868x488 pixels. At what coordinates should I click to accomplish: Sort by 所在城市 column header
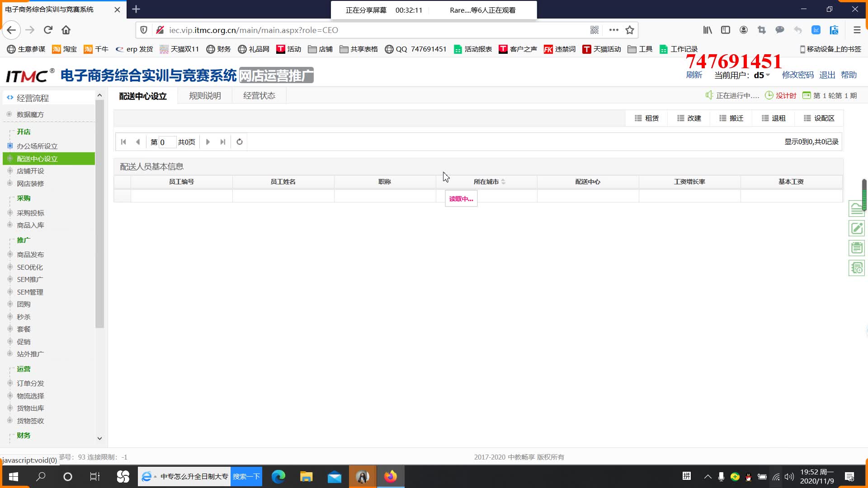click(x=486, y=182)
